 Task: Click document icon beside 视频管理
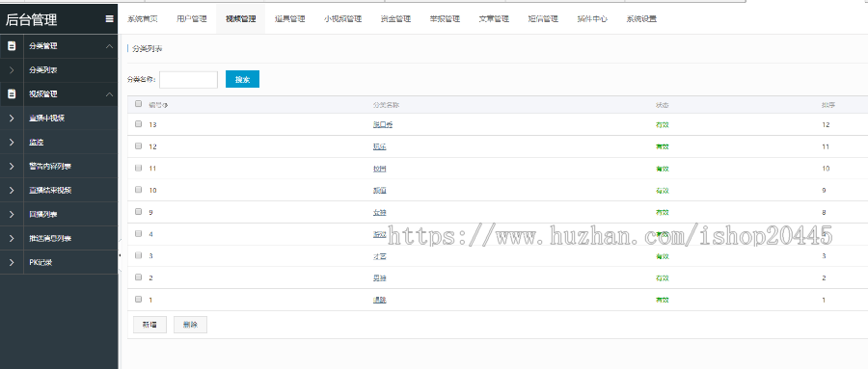[12, 94]
